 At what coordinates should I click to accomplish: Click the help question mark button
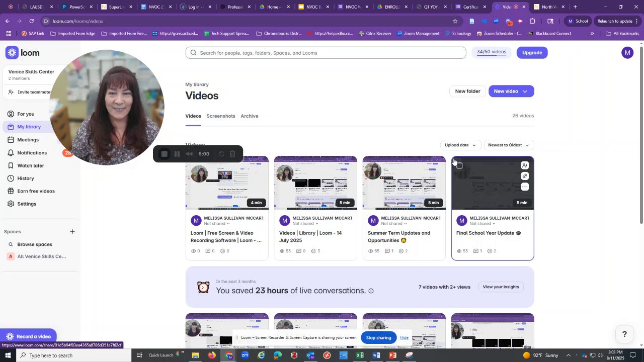[624, 334]
